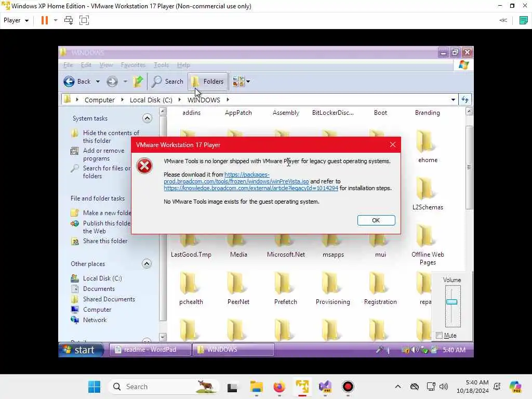Click Share this folder task
This screenshot has height=399, width=532.
pyautogui.click(x=105, y=241)
